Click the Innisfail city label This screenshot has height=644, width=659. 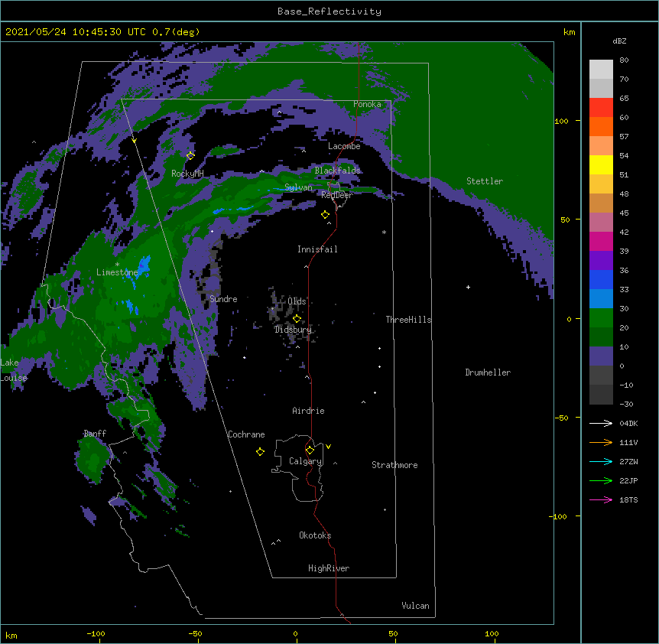pos(317,249)
